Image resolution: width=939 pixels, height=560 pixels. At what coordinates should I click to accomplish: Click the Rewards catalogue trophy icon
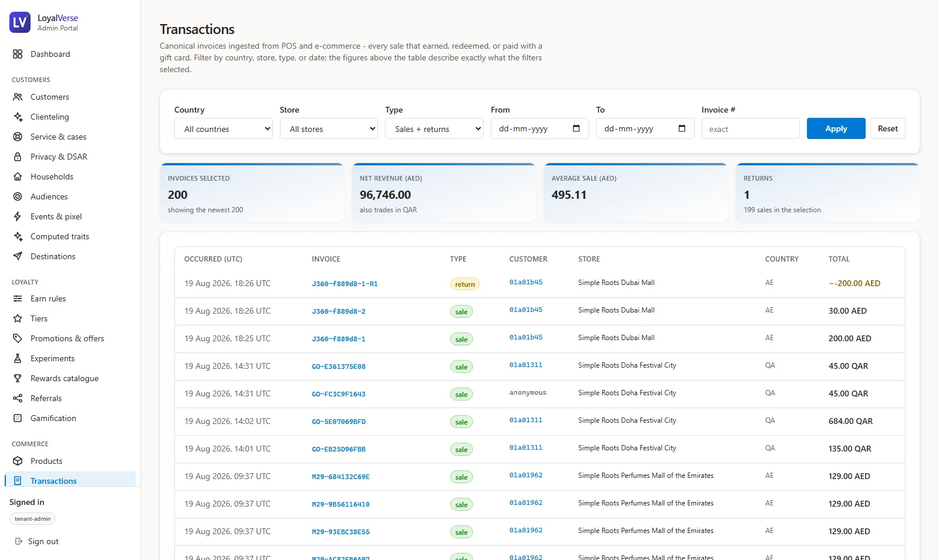coord(18,378)
